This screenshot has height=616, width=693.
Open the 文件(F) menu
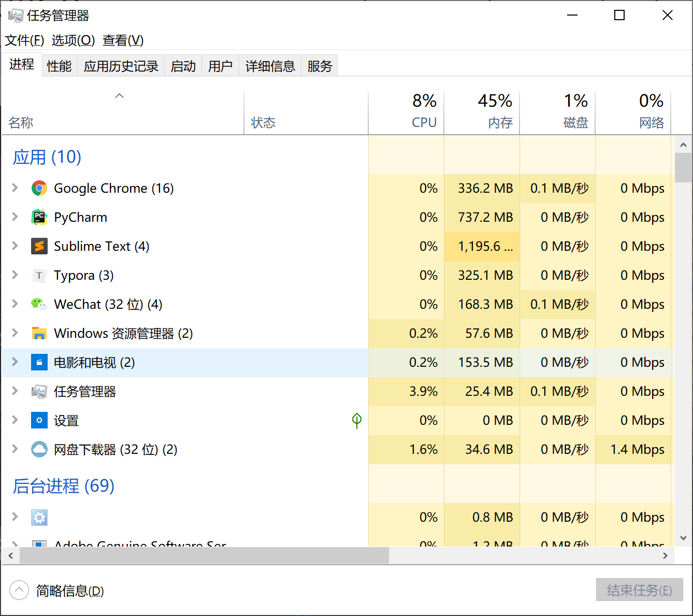point(24,40)
